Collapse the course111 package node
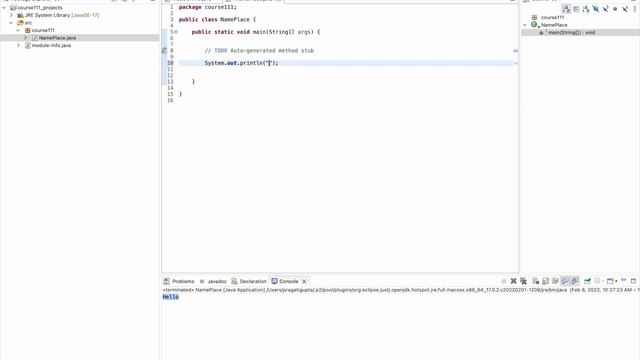This screenshot has height=360, width=640. (18, 30)
